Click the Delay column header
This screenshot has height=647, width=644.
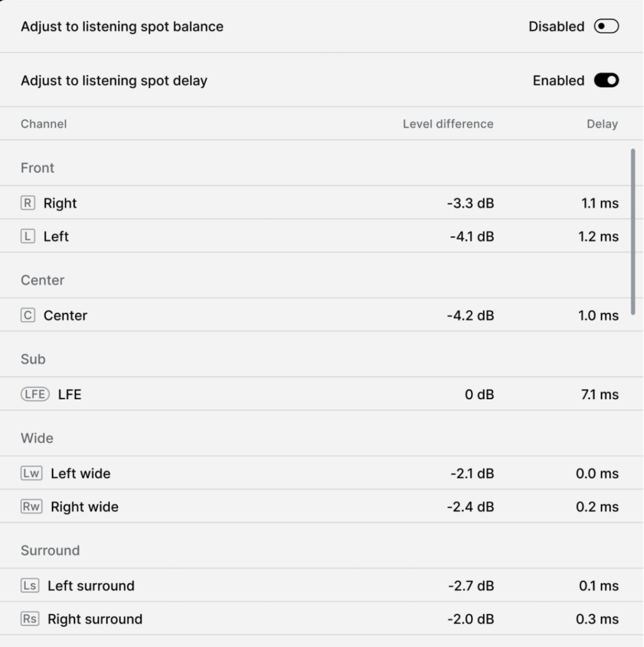click(602, 124)
